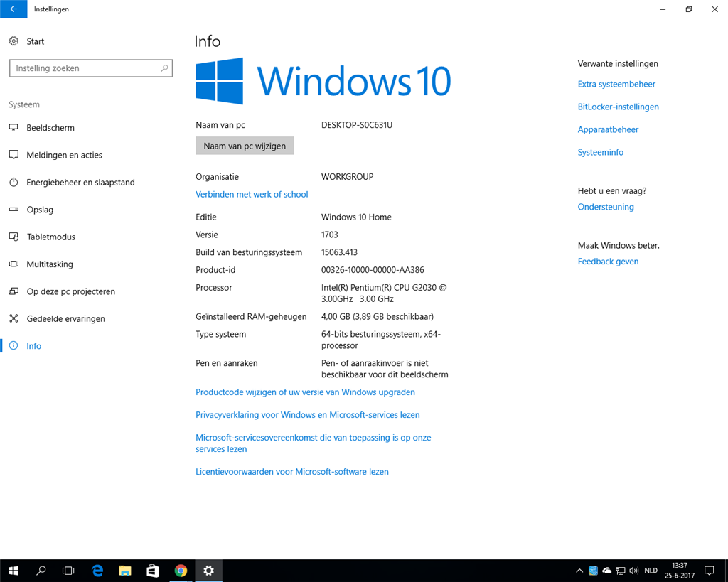Launch Microsoft Edge from the taskbar

click(97, 571)
